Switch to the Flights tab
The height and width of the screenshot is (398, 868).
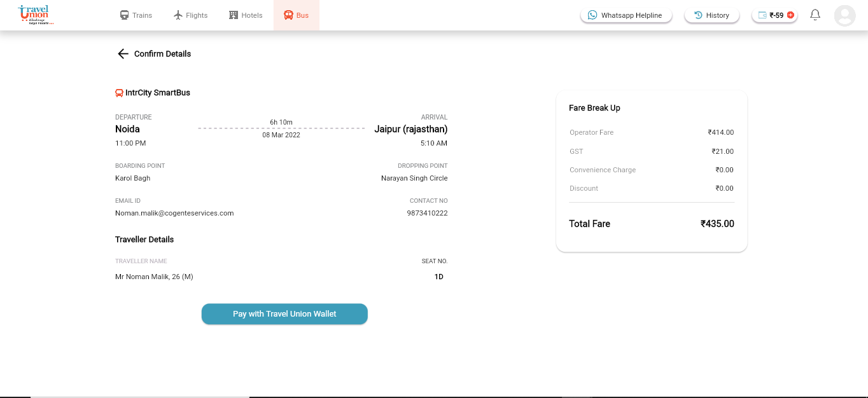[x=191, y=15]
